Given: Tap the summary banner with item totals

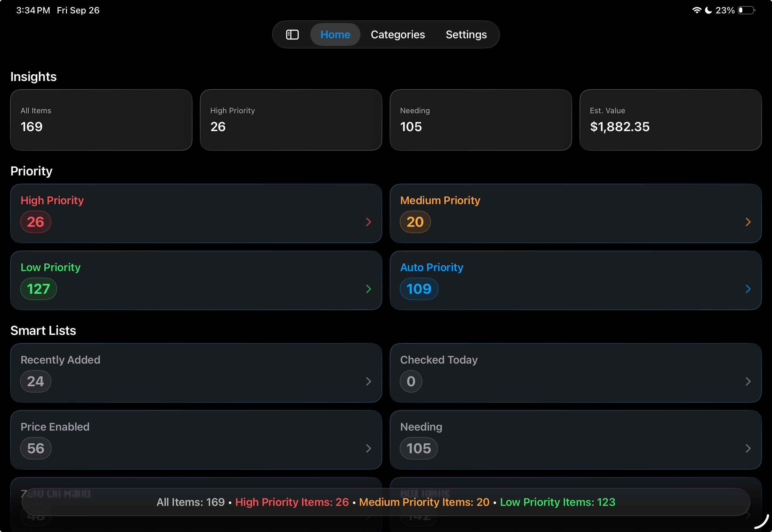Looking at the screenshot, I should 386,502.
